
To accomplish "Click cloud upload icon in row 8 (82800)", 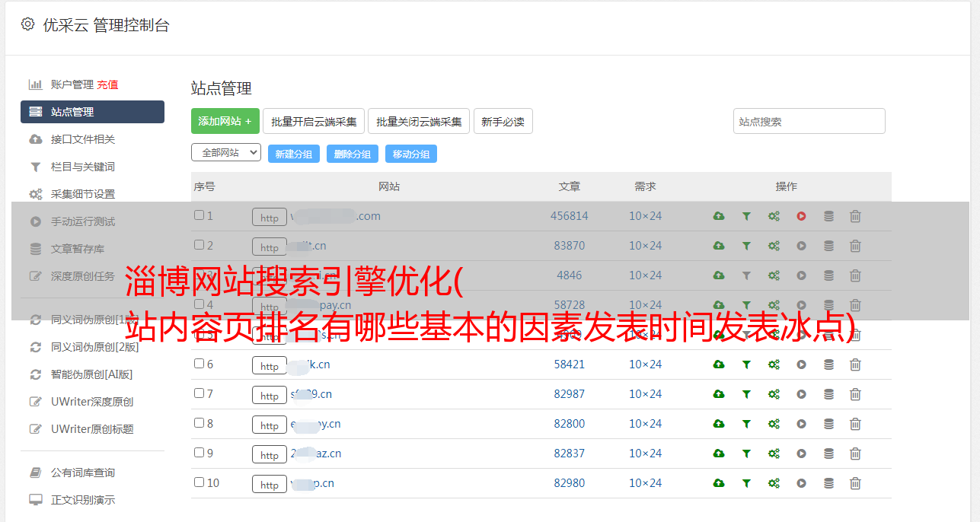I will click(719, 424).
